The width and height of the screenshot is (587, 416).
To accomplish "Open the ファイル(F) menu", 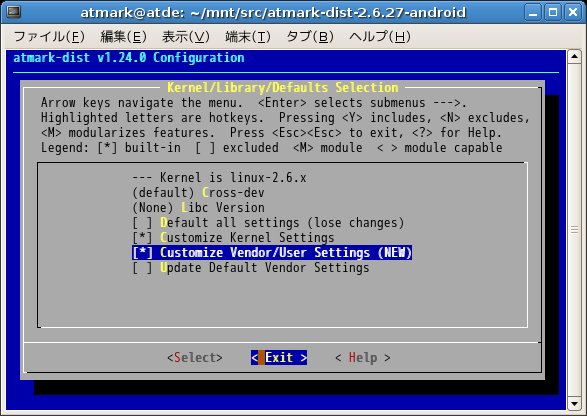I will [x=49, y=37].
